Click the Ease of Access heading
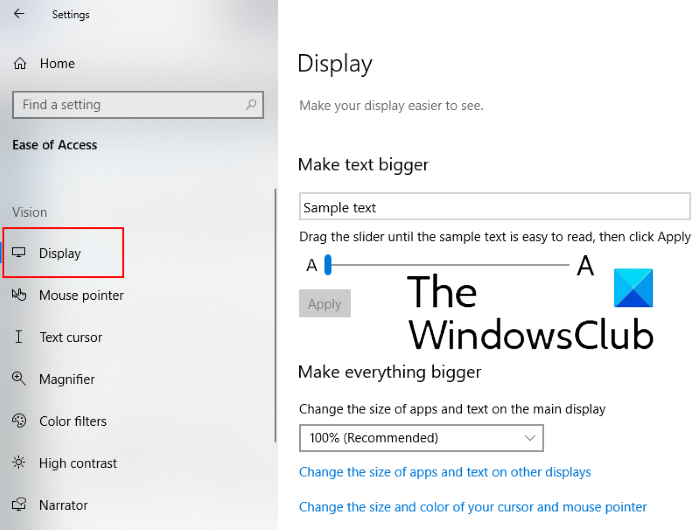The width and height of the screenshot is (700, 530). pyautogui.click(x=54, y=145)
